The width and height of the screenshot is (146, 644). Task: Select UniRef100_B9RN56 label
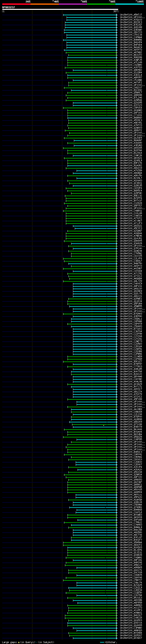coord(131,40)
